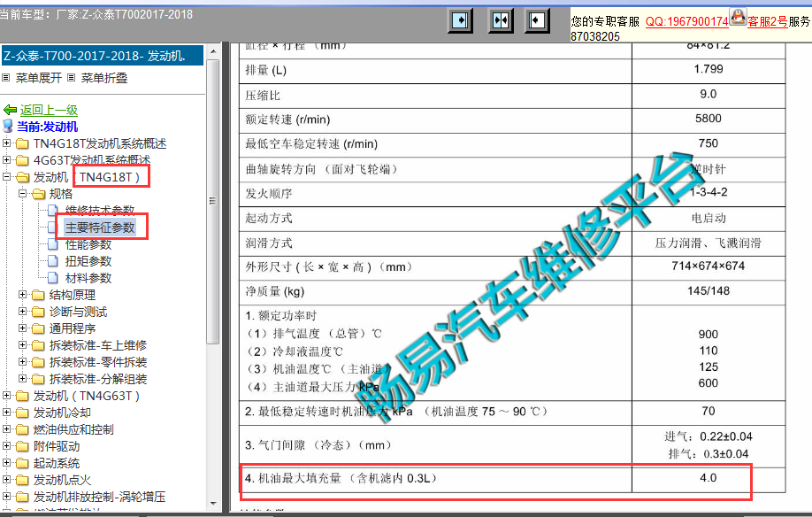
Task: Click the 附件驱动 folder icon
Action: click(22, 446)
